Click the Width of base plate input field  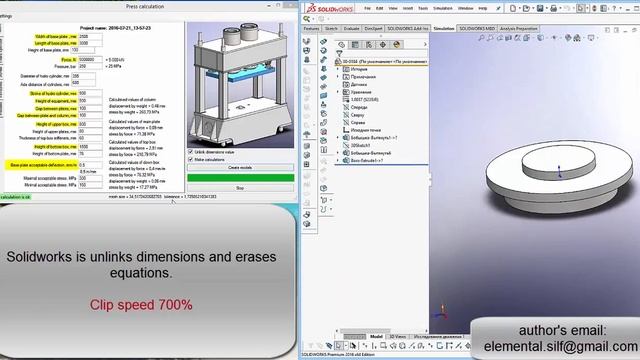pyautogui.click(x=90, y=36)
